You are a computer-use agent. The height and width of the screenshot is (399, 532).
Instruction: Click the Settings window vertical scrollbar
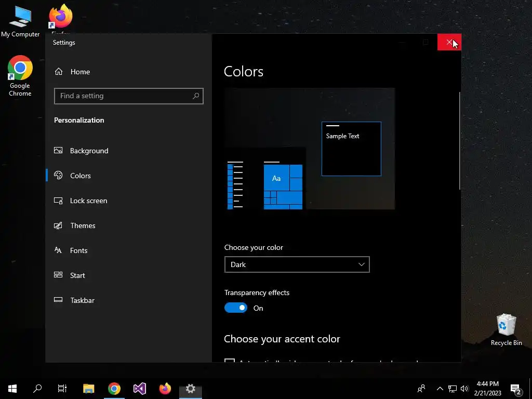pos(460,141)
